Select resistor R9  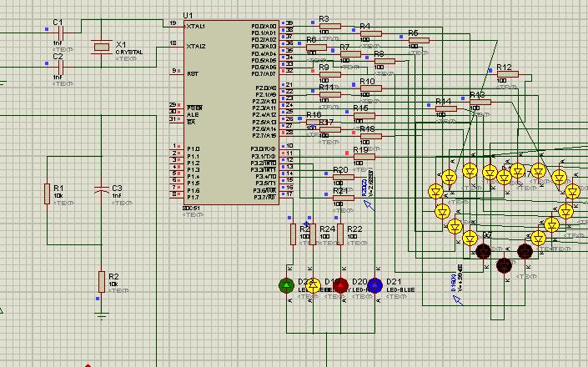pos(330,74)
